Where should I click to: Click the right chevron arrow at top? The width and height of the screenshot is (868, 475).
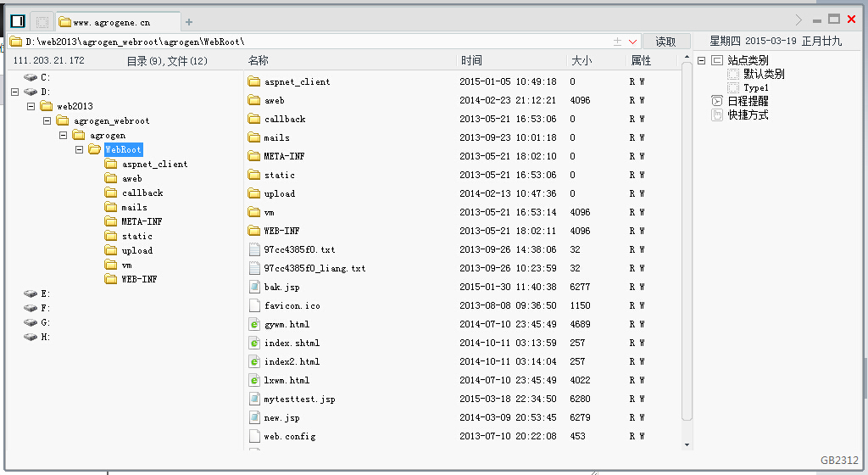pyautogui.click(x=798, y=20)
